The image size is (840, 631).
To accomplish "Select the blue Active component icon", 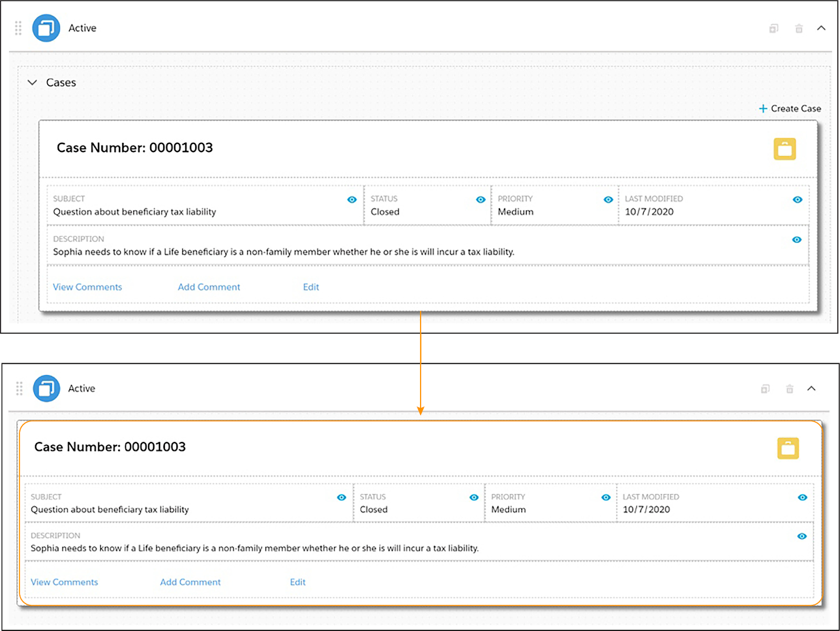I will tap(46, 28).
